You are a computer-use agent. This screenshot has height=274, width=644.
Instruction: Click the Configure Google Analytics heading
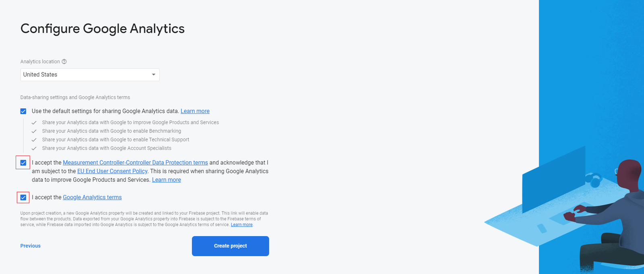(103, 29)
